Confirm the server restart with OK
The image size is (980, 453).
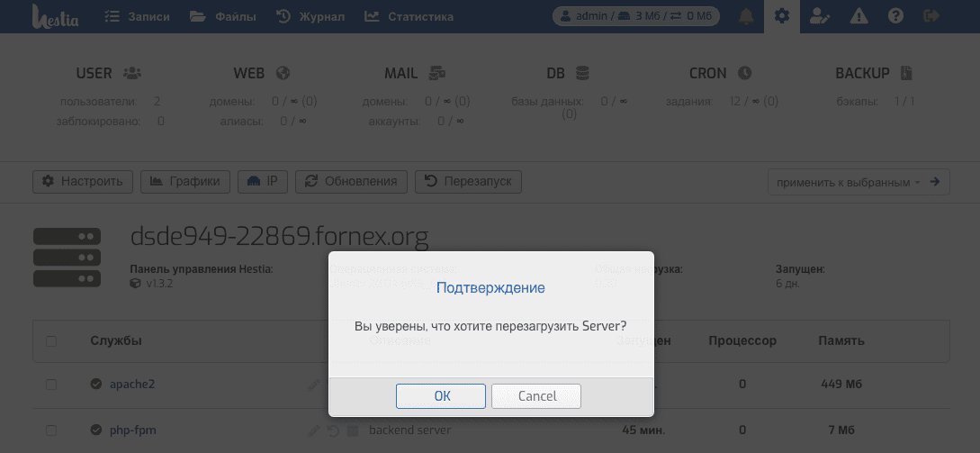click(x=441, y=396)
